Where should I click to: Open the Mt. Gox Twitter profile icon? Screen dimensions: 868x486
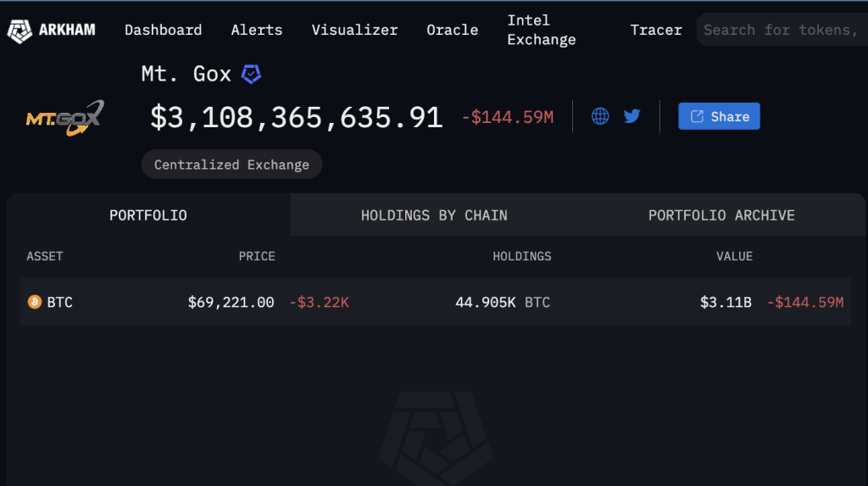pos(632,116)
